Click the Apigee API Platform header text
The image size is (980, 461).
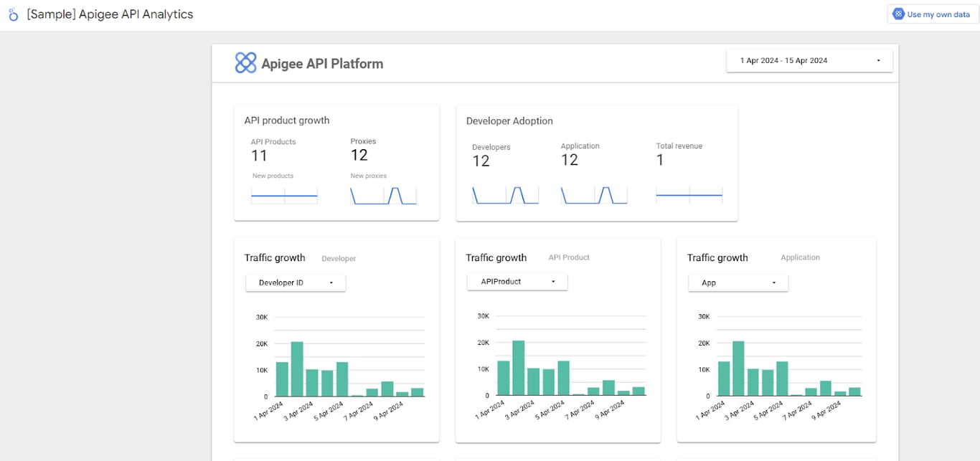[x=322, y=64]
